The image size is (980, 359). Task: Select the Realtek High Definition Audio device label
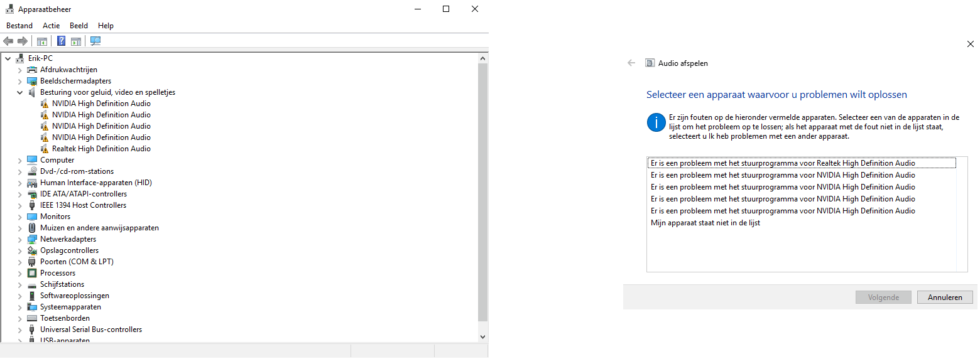(x=101, y=149)
